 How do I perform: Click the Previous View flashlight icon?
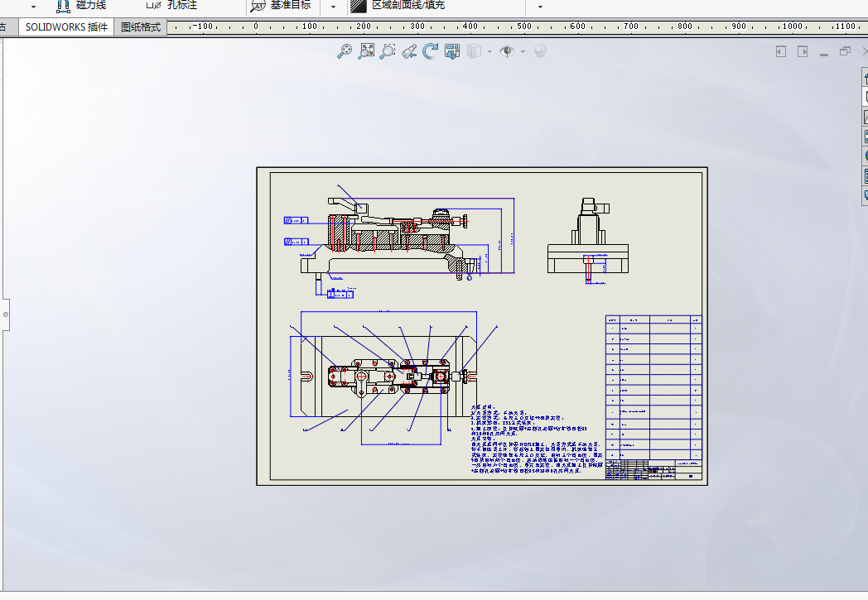click(409, 51)
